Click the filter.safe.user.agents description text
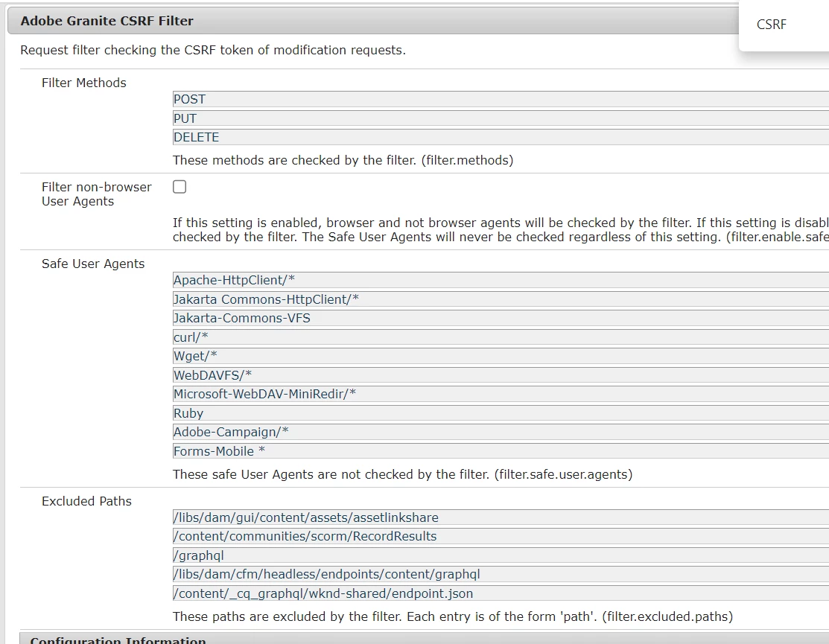Image resolution: width=829 pixels, height=644 pixels. coord(402,474)
